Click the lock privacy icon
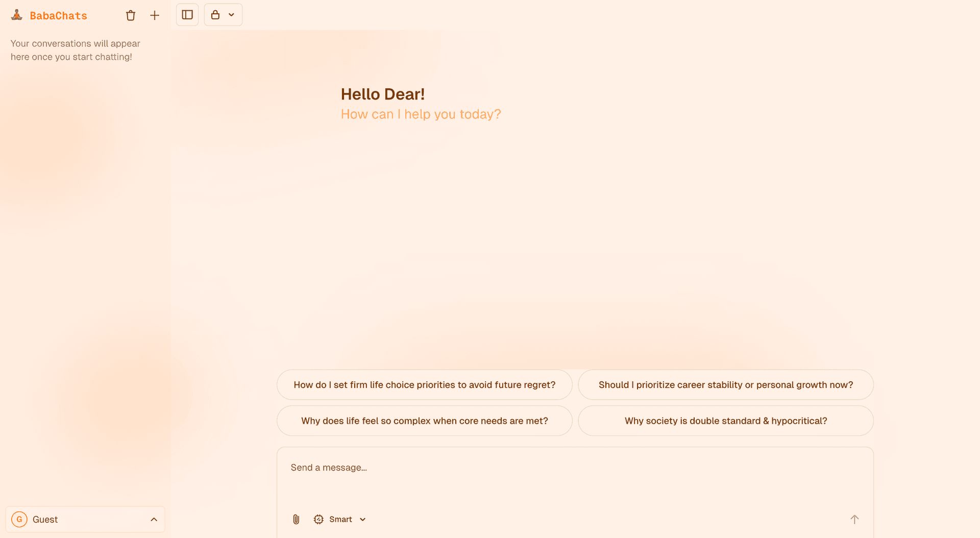Image resolution: width=980 pixels, height=538 pixels. [x=215, y=15]
